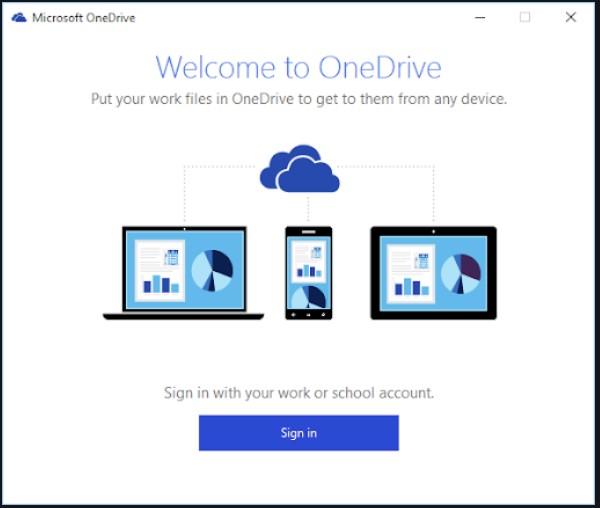Click the laptop illustration
Viewport: 600px width, 508px height.
pos(184,273)
